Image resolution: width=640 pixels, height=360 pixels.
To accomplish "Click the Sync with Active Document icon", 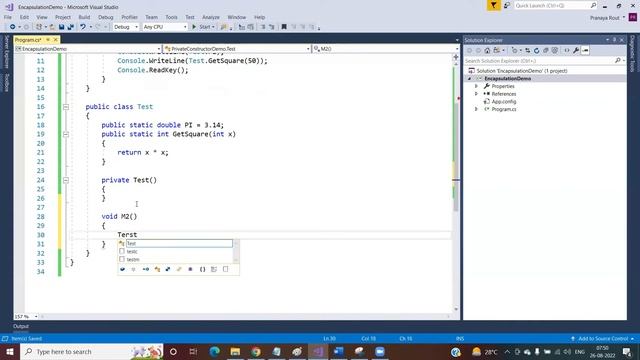I will (x=527, y=50).
